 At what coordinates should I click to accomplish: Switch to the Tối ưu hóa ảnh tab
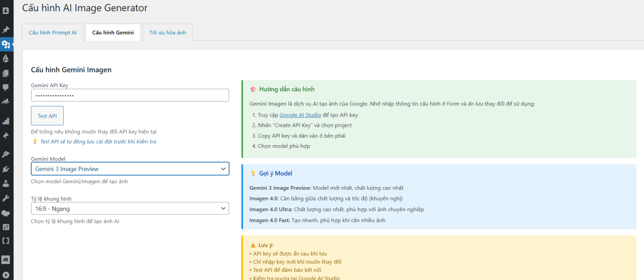167,32
